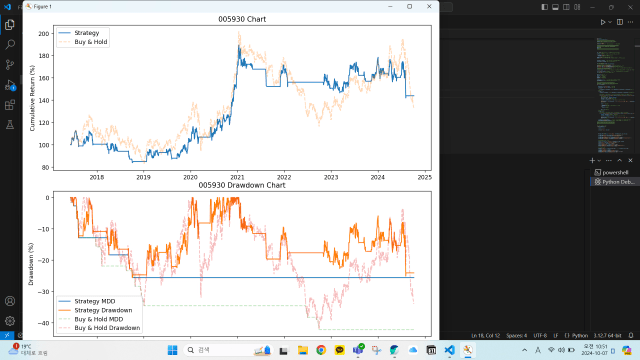Toggle the bottom panel layout icon

click(x=556, y=7)
